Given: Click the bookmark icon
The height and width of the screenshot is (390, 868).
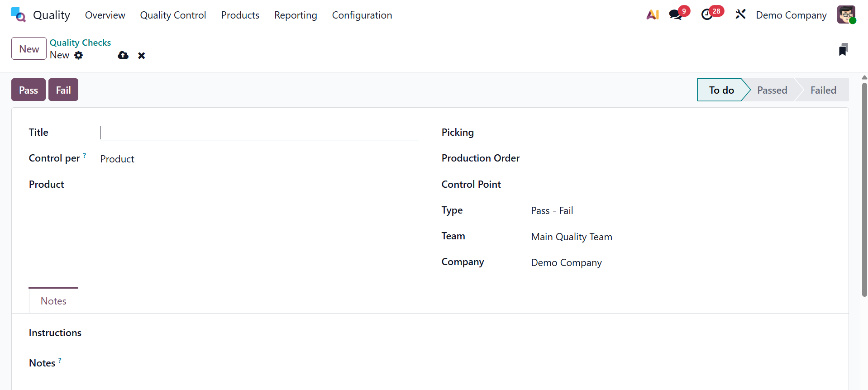Looking at the screenshot, I should point(843,49).
